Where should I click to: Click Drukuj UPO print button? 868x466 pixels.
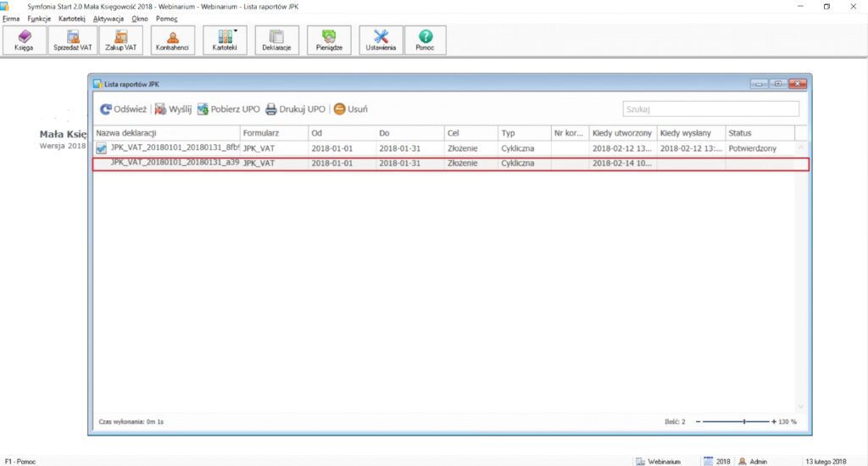click(295, 109)
